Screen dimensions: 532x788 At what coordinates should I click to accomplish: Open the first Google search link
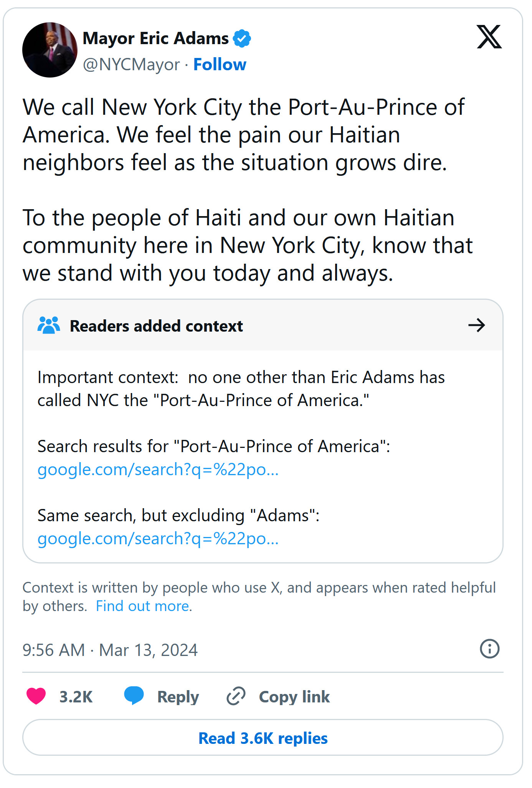(158, 469)
